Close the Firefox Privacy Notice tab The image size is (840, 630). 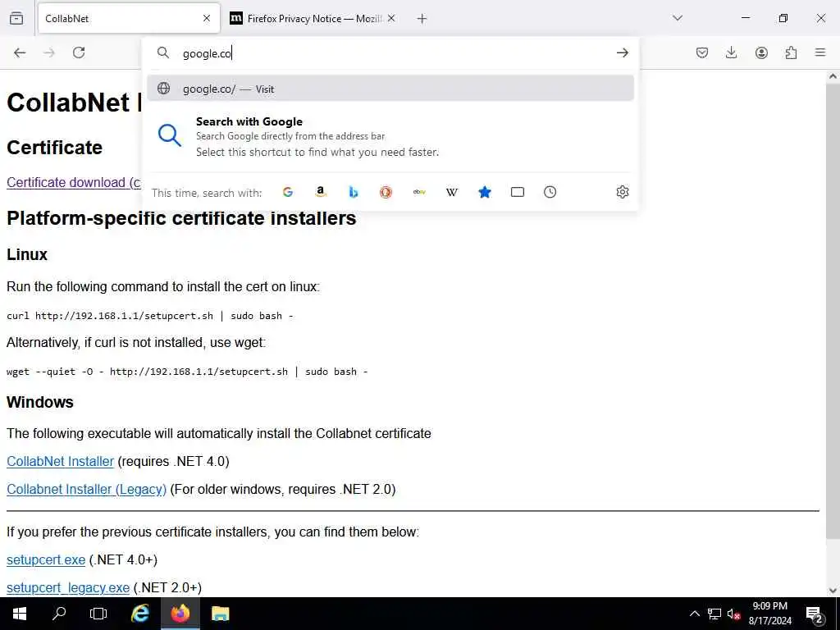pos(391,18)
